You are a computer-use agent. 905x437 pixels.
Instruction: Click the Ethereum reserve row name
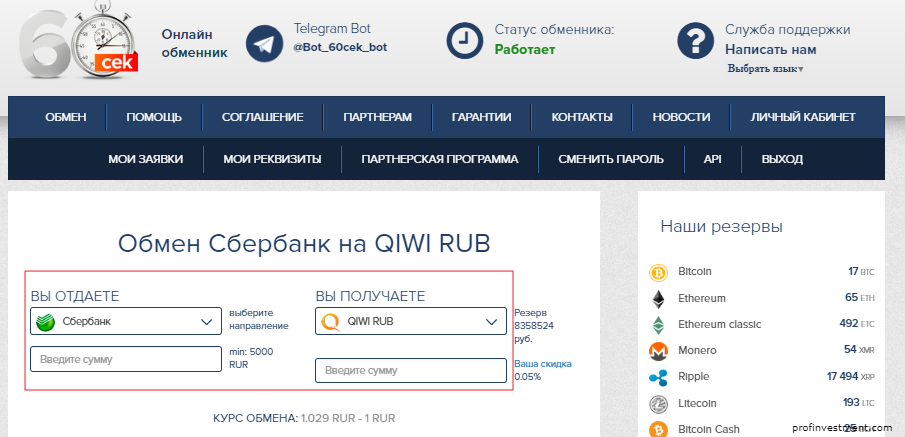(x=702, y=298)
